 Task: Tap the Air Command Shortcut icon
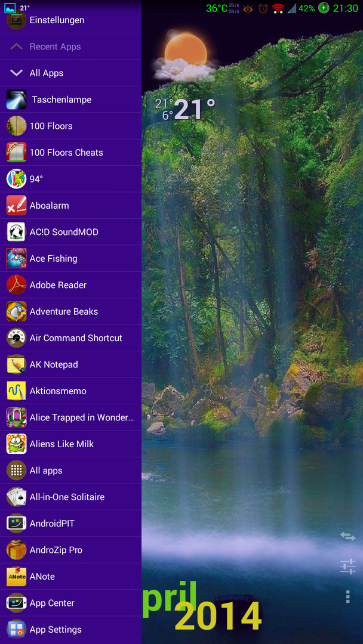[17, 338]
